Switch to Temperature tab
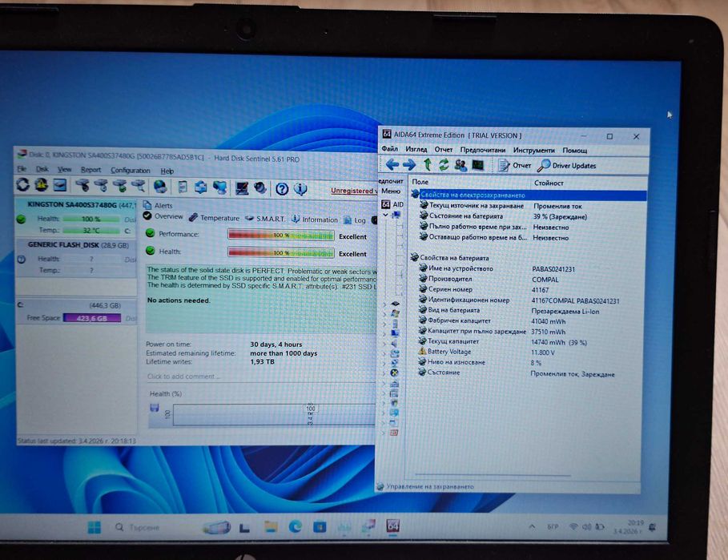 (214, 218)
